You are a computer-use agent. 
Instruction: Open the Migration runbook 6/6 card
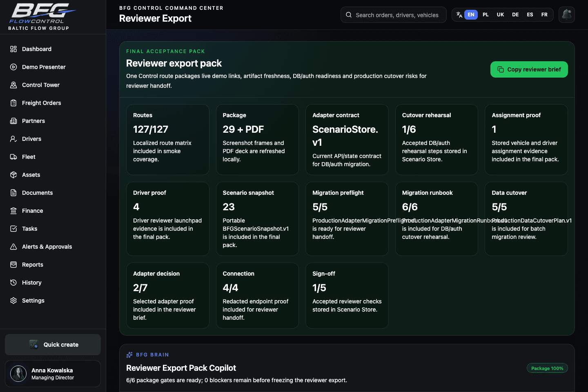pyautogui.click(x=437, y=219)
